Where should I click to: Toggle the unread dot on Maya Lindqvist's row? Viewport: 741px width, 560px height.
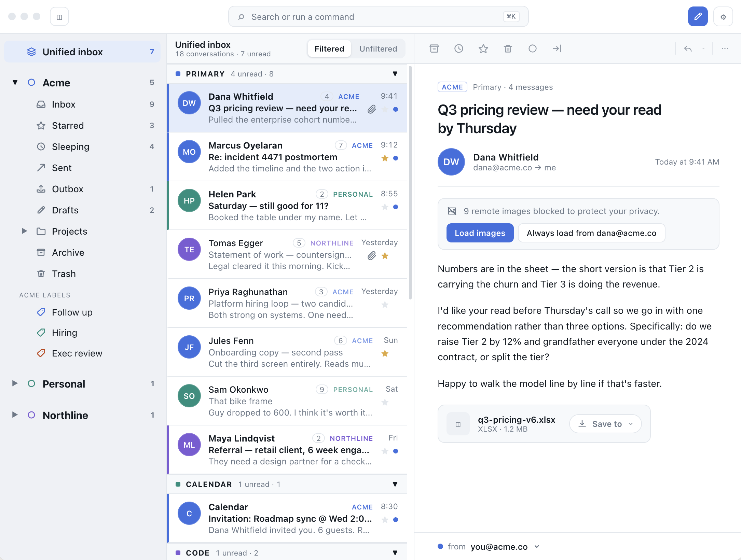pos(396,451)
